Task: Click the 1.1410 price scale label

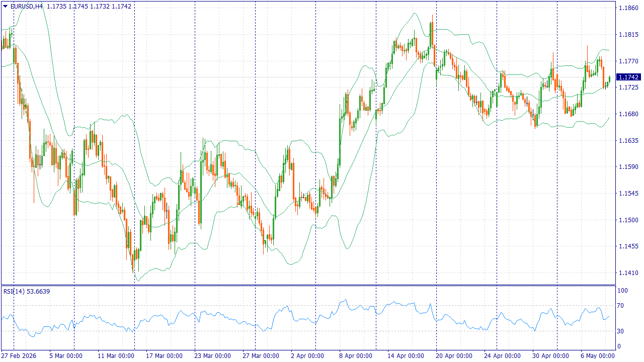Action: (x=627, y=273)
